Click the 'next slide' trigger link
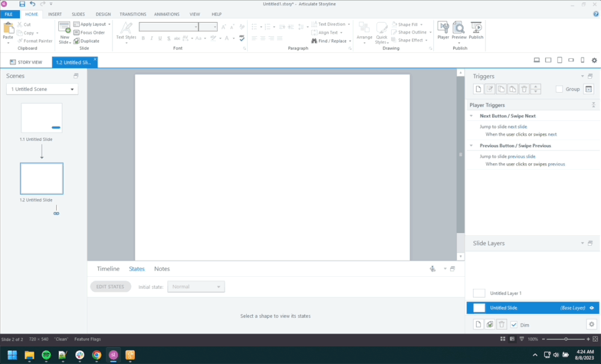601x364 pixels. point(517,127)
